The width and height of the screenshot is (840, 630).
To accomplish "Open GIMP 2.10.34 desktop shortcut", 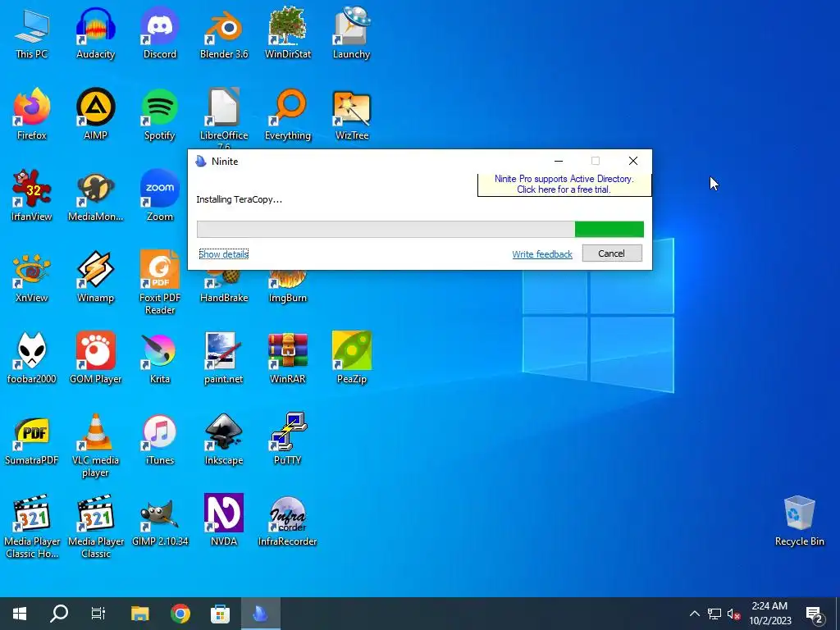I will (x=160, y=521).
